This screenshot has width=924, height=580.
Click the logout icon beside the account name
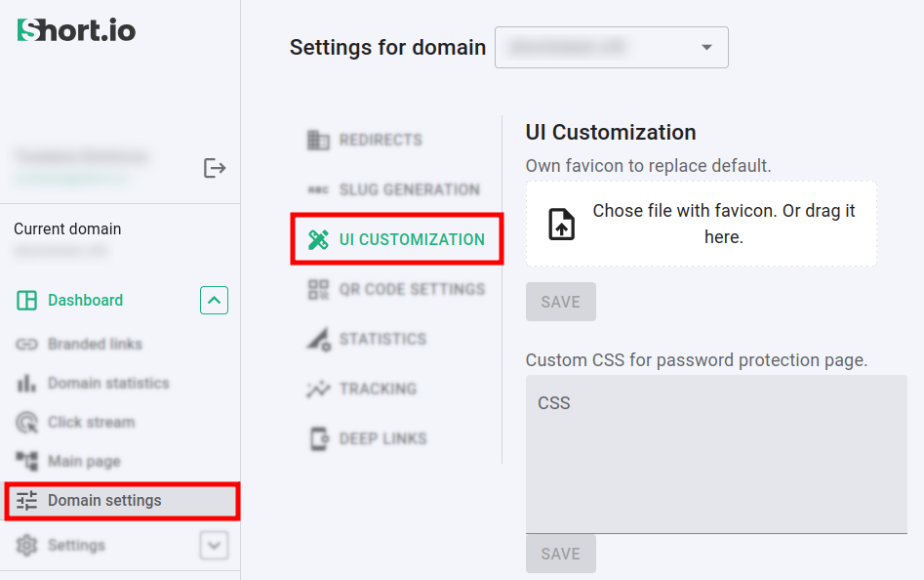(x=215, y=168)
